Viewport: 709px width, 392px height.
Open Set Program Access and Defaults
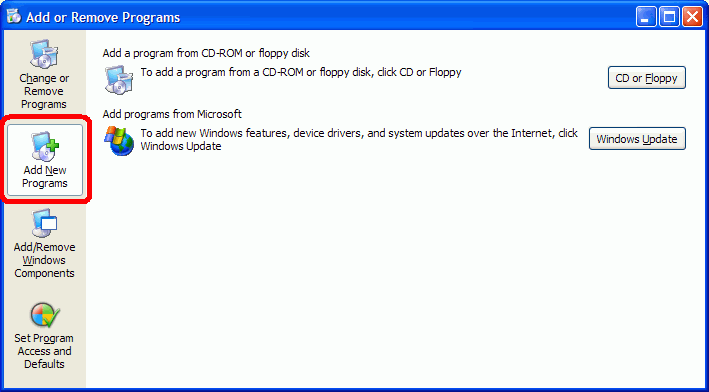[44, 335]
